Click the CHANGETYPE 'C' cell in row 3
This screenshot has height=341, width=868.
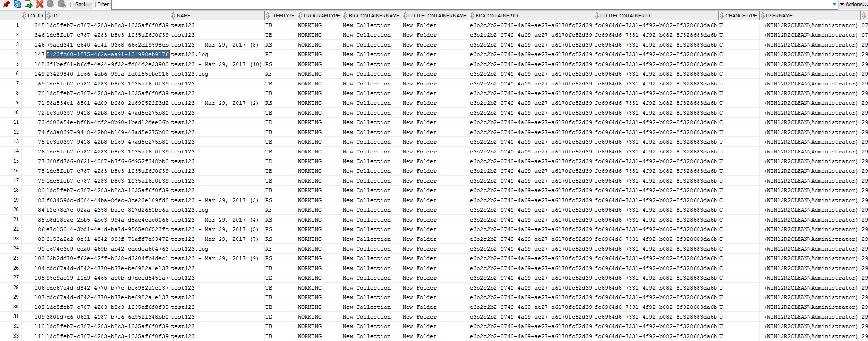pyautogui.click(x=739, y=45)
